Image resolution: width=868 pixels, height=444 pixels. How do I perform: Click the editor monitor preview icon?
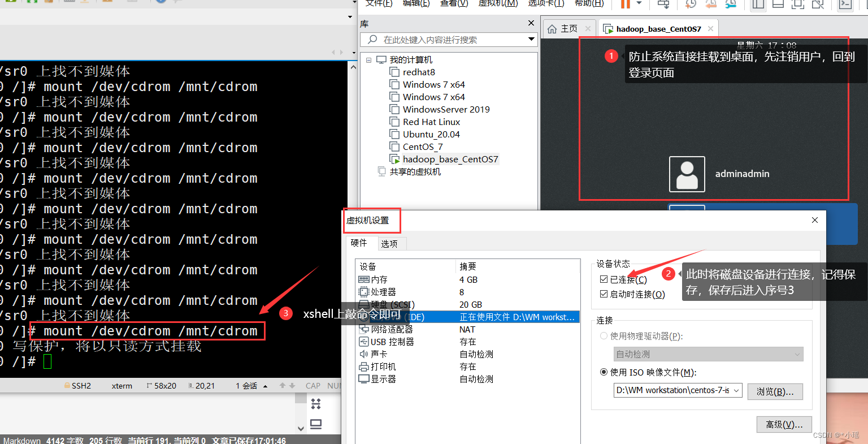316,424
